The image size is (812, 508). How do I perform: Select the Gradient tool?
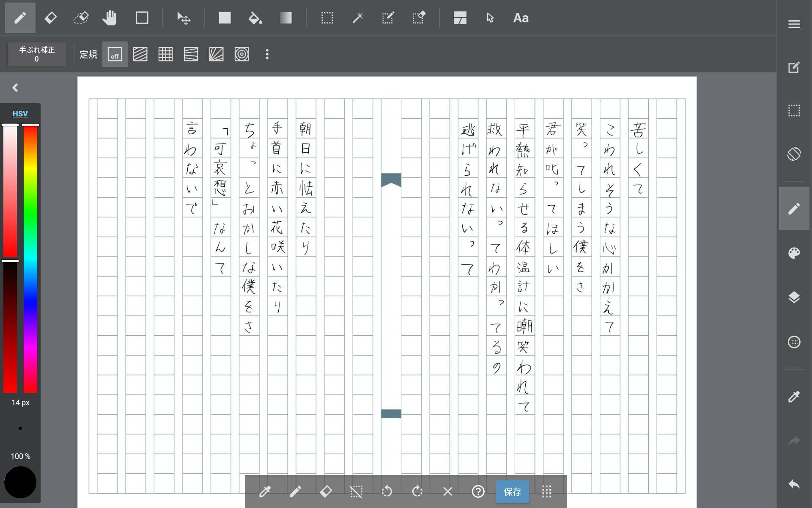pyautogui.click(x=286, y=18)
